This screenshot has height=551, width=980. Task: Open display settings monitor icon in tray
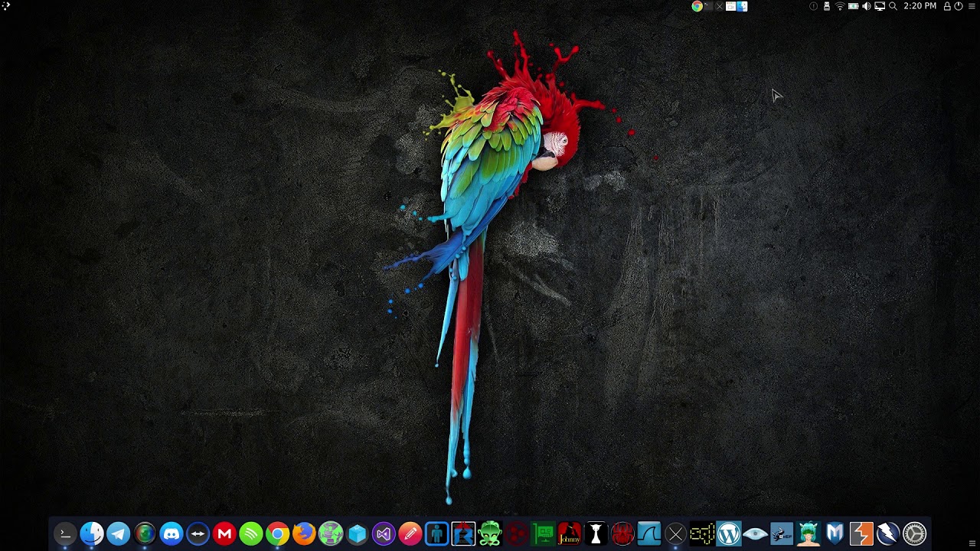(880, 6)
